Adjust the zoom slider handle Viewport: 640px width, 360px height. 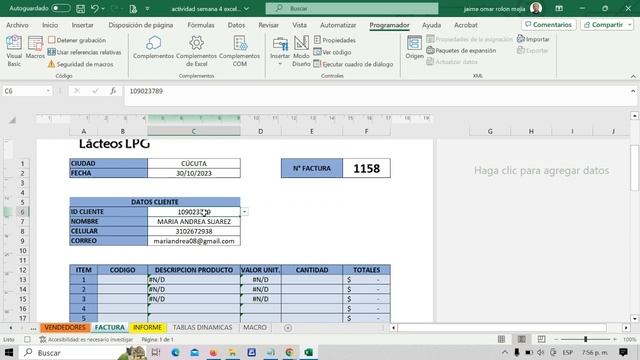pos(586,339)
